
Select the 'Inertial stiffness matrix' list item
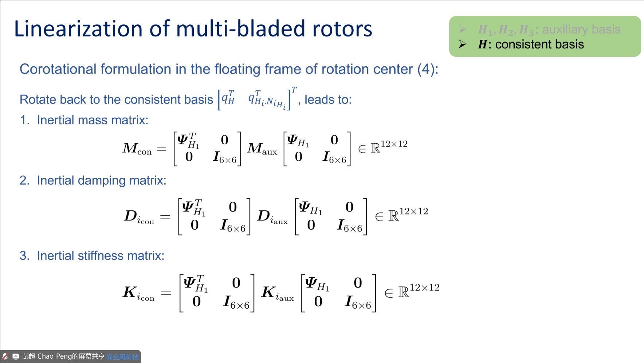pyautogui.click(x=101, y=256)
